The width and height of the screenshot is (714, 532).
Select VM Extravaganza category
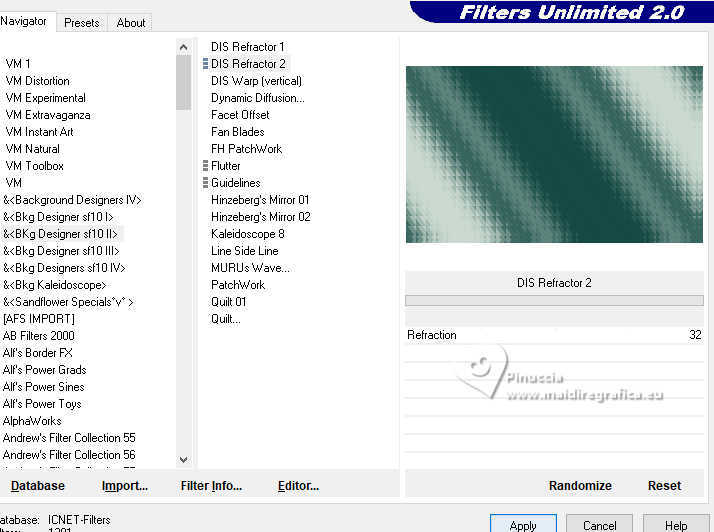pyautogui.click(x=48, y=115)
